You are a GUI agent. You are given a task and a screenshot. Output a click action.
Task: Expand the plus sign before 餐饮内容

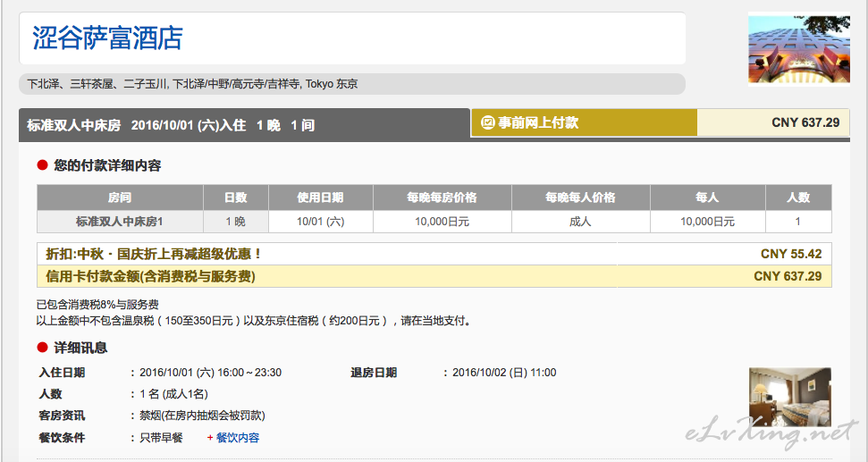210,438
